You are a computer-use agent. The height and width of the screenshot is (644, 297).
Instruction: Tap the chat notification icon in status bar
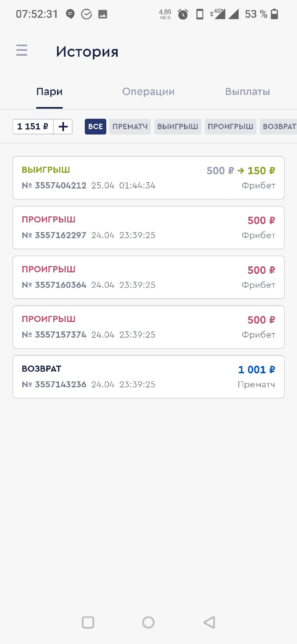[70, 14]
